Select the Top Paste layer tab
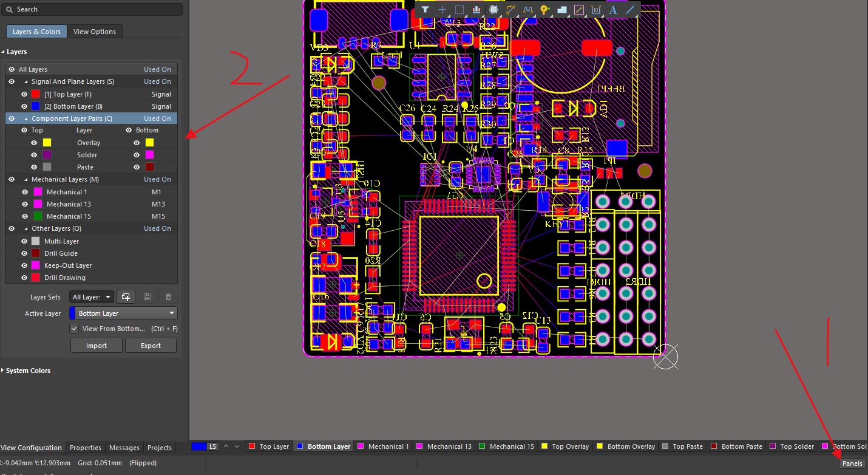868x475 pixels. (x=682, y=446)
